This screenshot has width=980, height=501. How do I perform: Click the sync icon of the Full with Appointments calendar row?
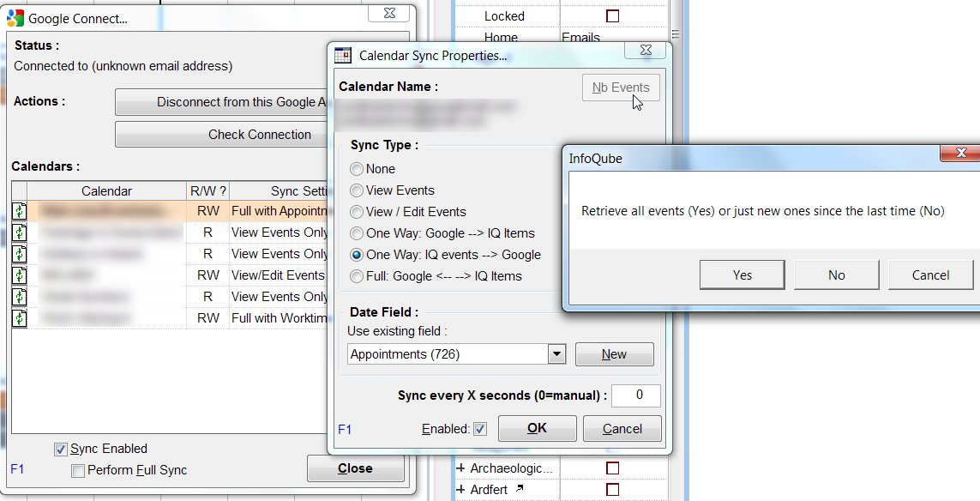(20, 211)
